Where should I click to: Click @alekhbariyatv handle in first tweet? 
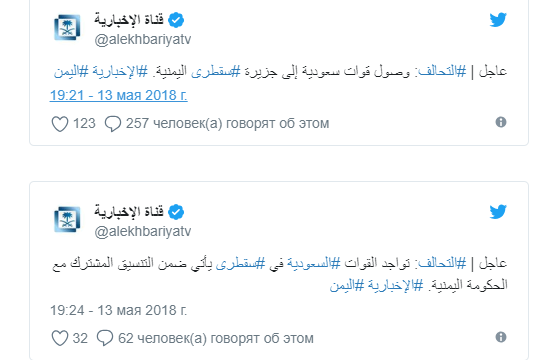143,39
